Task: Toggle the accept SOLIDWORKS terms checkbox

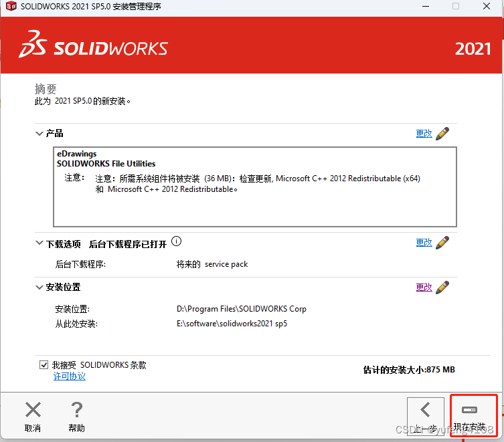Action: pyautogui.click(x=44, y=365)
